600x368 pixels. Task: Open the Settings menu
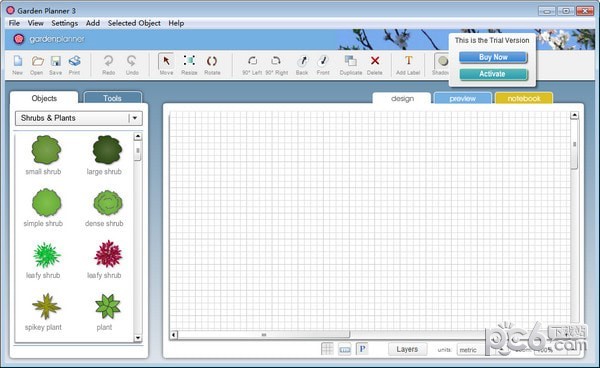[x=65, y=23]
